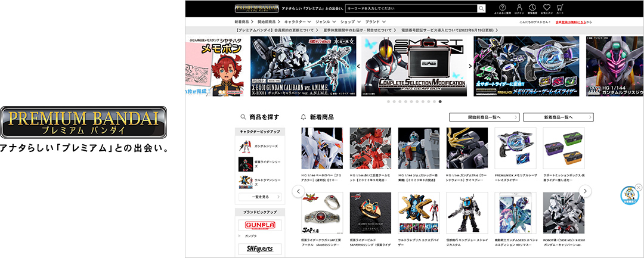Open the メモリアルレーザーレイズライザー banner
The width and height of the screenshot is (644, 258).
[526, 67]
